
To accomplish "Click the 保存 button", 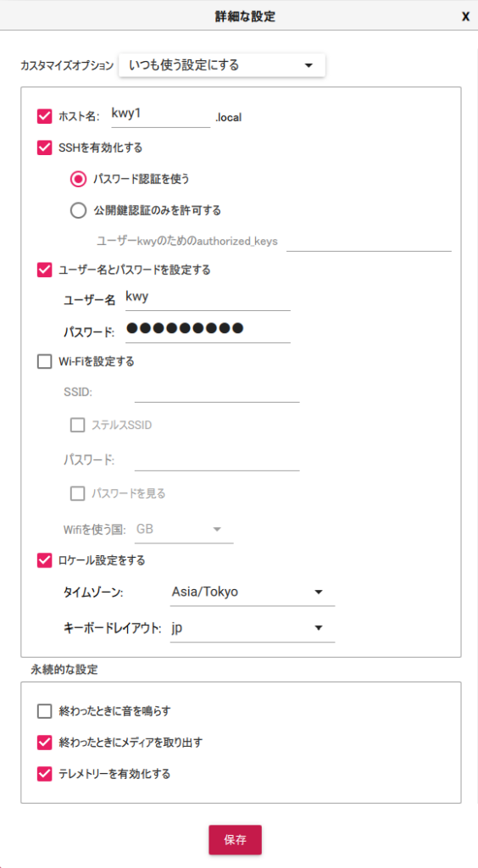I will click(235, 840).
